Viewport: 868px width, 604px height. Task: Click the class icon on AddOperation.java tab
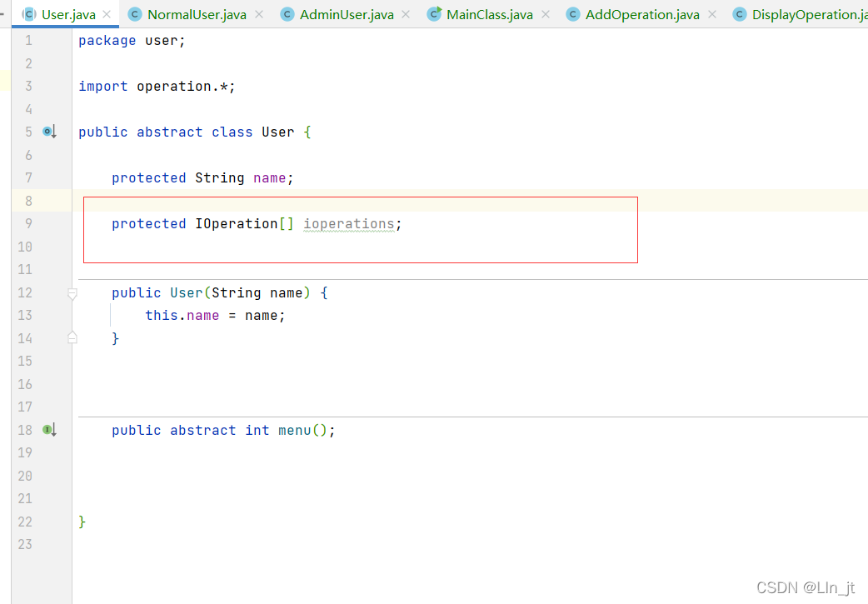573,14
